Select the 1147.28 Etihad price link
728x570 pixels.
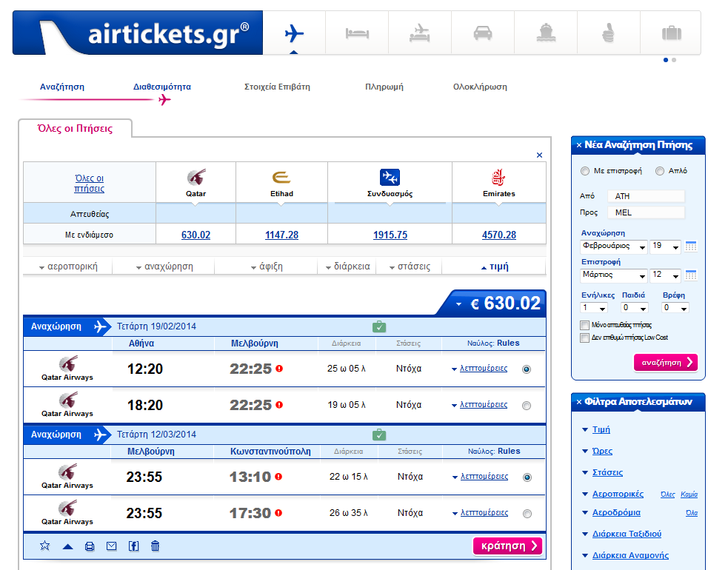(282, 235)
